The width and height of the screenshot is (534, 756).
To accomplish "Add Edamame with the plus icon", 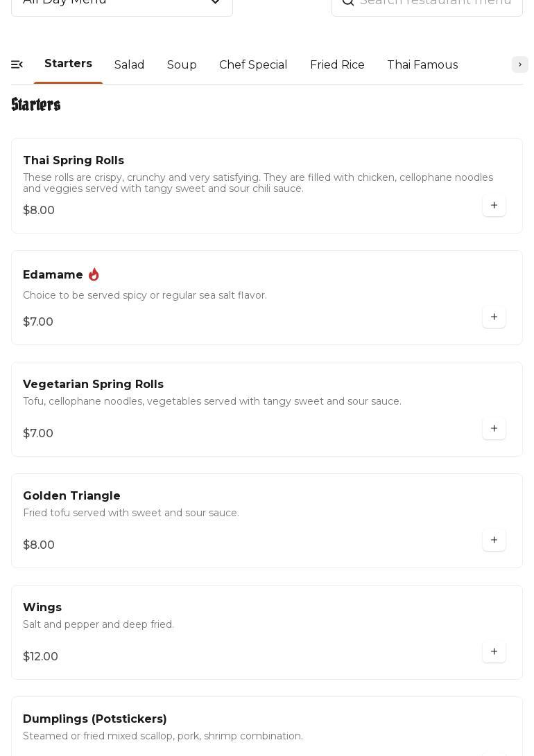I will [x=494, y=317].
